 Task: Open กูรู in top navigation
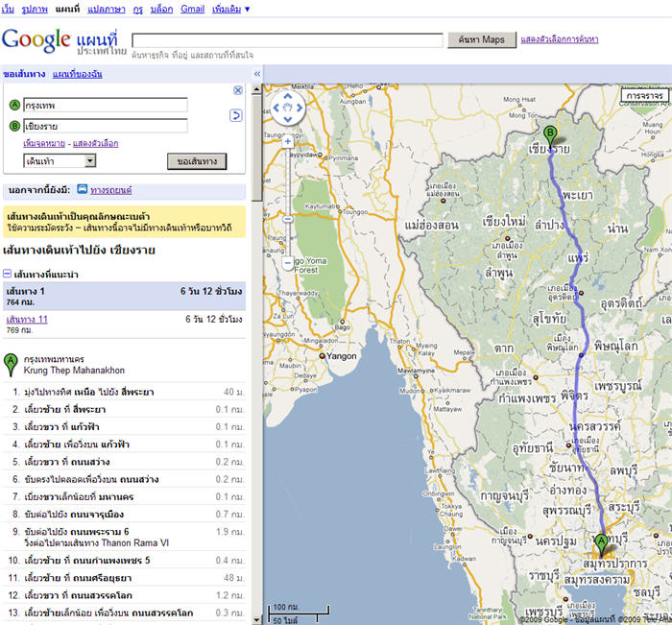(138, 9)
